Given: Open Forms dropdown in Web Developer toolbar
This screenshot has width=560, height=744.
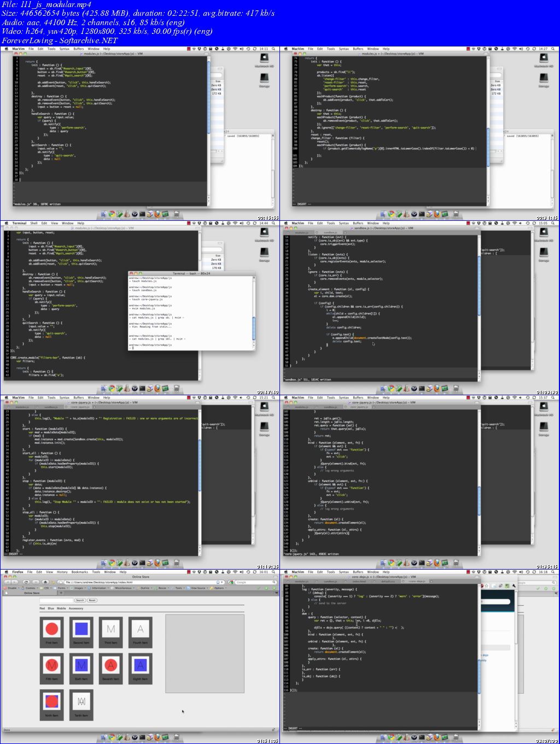Looking at the screenshot, I should (x=61, y=588).
